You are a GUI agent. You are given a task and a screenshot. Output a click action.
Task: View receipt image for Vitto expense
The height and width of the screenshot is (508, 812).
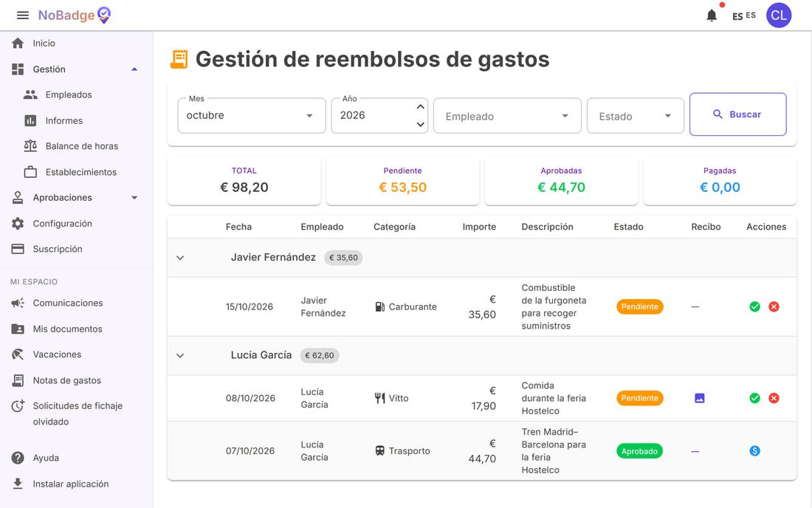700,398
